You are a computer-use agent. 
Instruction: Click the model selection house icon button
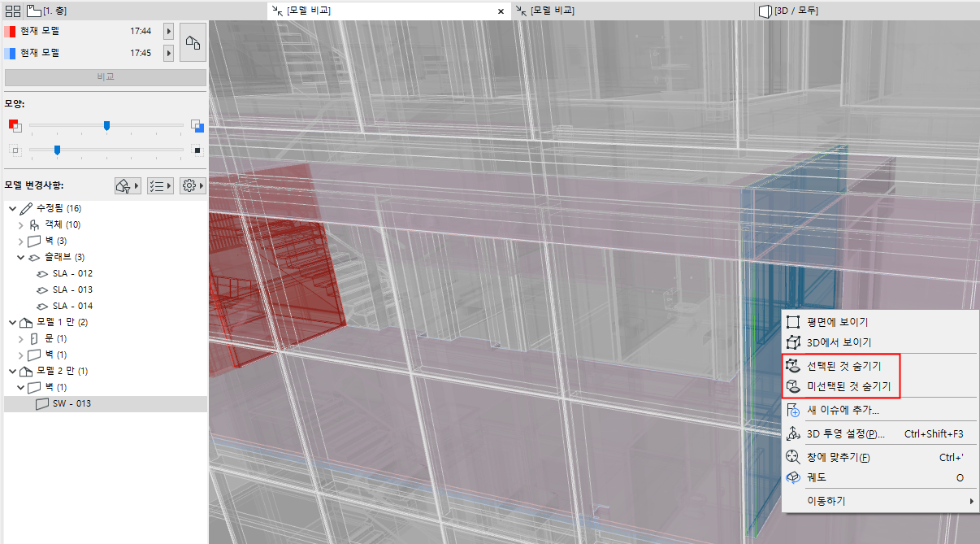[193, 42]
